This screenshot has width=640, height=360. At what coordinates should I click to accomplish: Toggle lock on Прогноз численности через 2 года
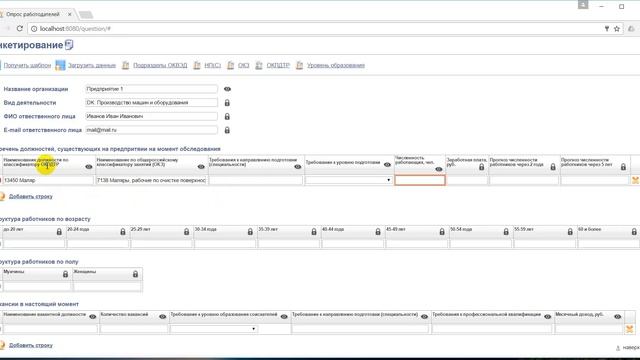tap(553, 167)
